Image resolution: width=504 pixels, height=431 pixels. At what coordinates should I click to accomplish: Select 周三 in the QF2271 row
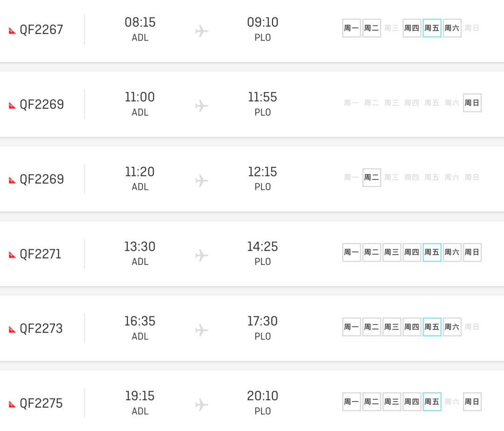coord(392,252)
